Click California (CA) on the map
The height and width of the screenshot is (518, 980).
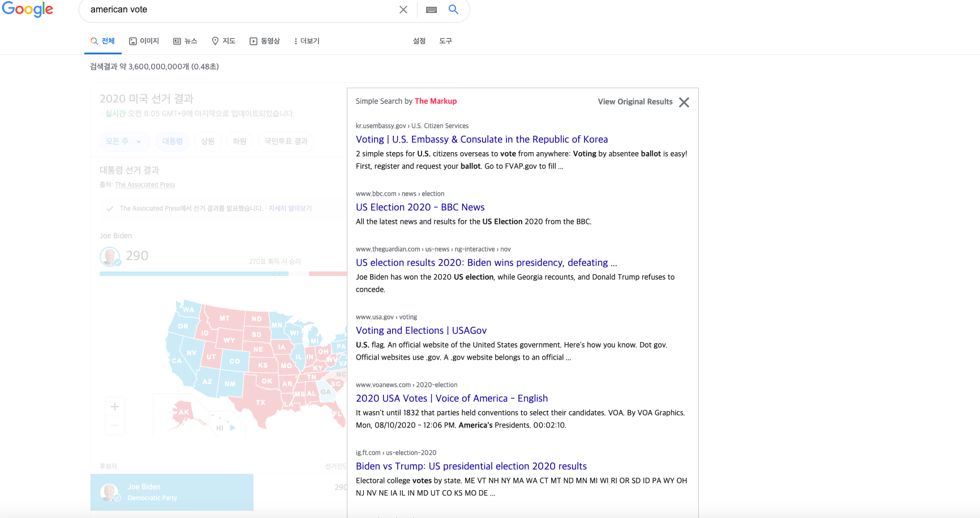[x=177, y=361]
